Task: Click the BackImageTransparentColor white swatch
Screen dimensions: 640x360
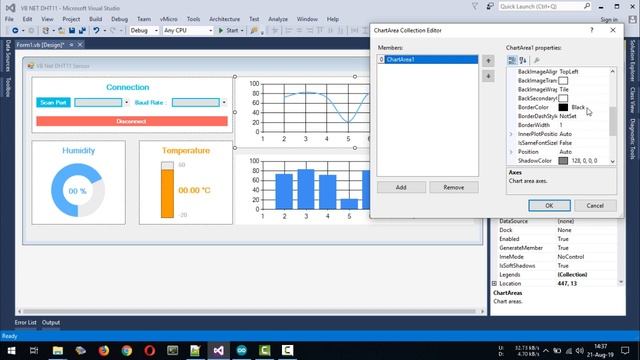Action: [x=563, y=80]
